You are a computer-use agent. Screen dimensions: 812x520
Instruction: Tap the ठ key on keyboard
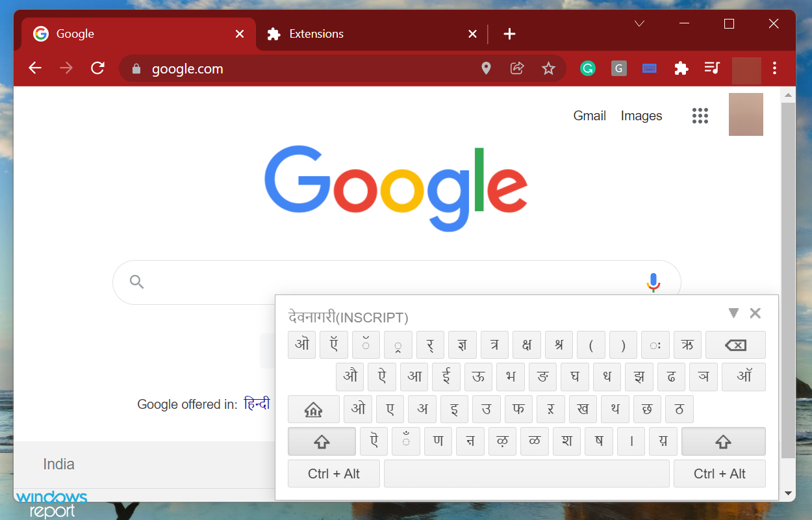(x=679, y=409)
